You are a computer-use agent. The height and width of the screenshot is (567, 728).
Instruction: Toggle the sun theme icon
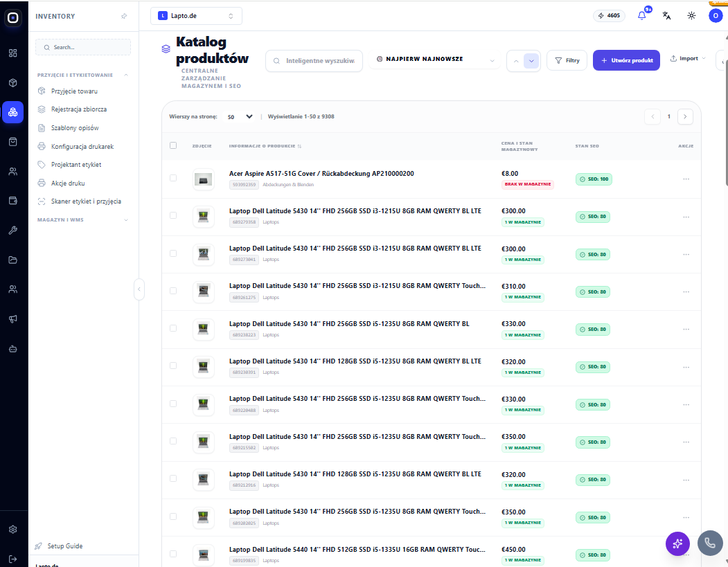click(691, 16)
